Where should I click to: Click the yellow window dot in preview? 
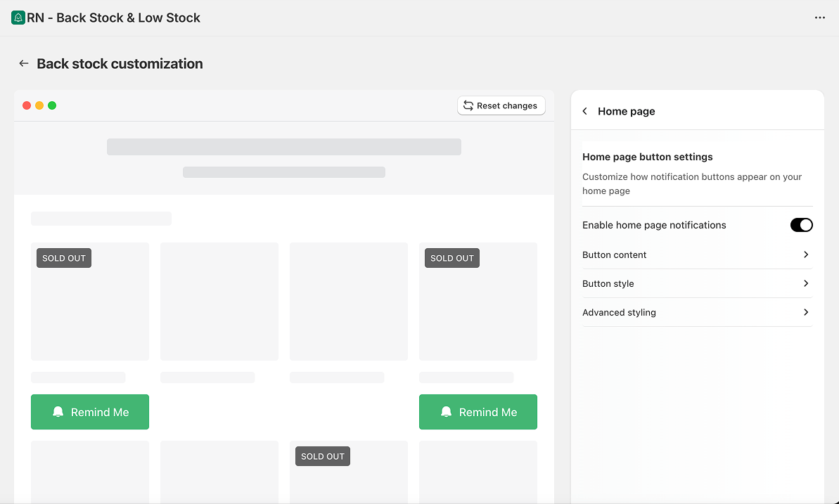coord(39,105)
